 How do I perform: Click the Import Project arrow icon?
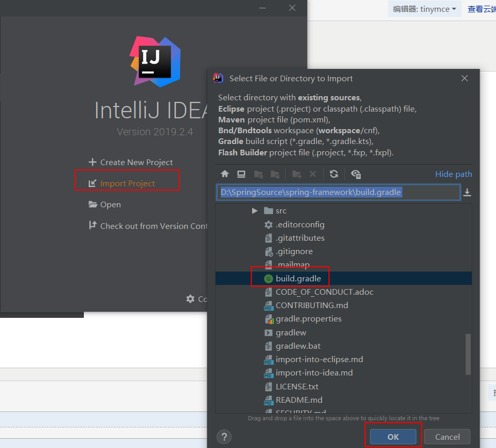[92, 184]
